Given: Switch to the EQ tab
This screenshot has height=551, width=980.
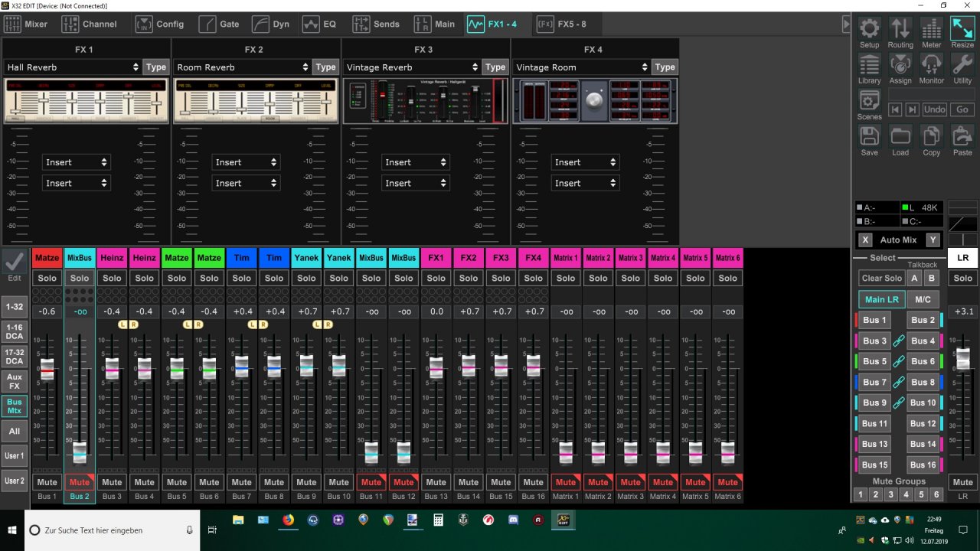Looking at the screenshot, I should (x=320, y=24).
